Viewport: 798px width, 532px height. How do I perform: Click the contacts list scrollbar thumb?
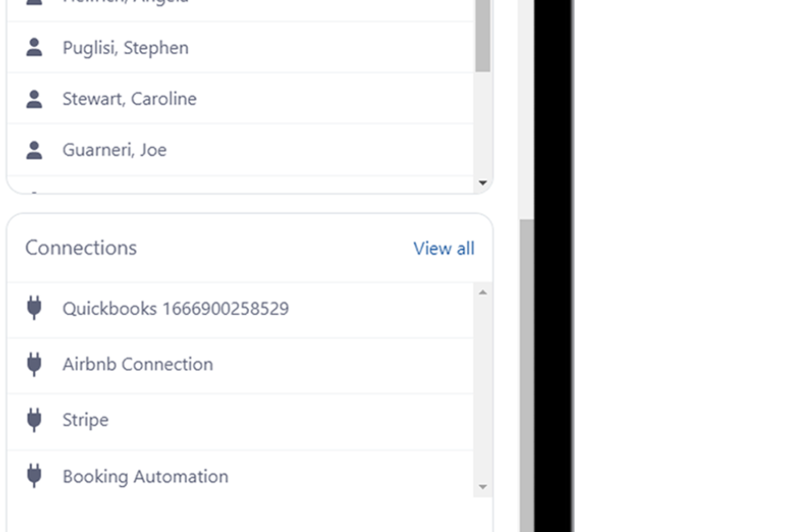(482, 35)
